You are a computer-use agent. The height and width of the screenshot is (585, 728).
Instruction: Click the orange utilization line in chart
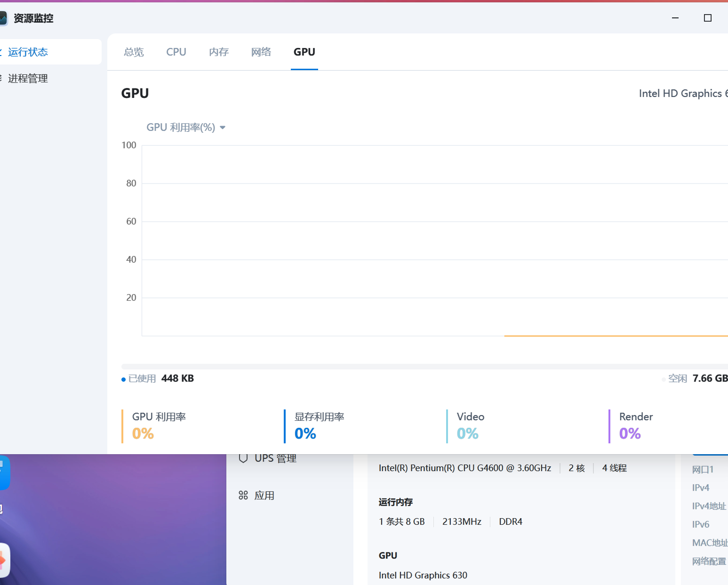tap(616, 336)
